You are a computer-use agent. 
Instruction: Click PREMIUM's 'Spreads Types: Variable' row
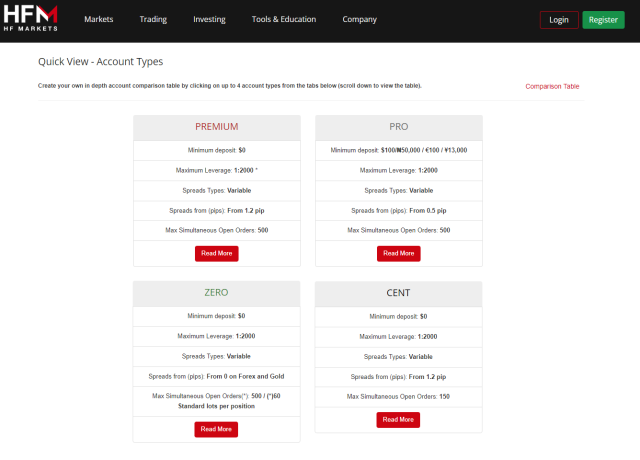pyautogui.click(x=217, y=191)
